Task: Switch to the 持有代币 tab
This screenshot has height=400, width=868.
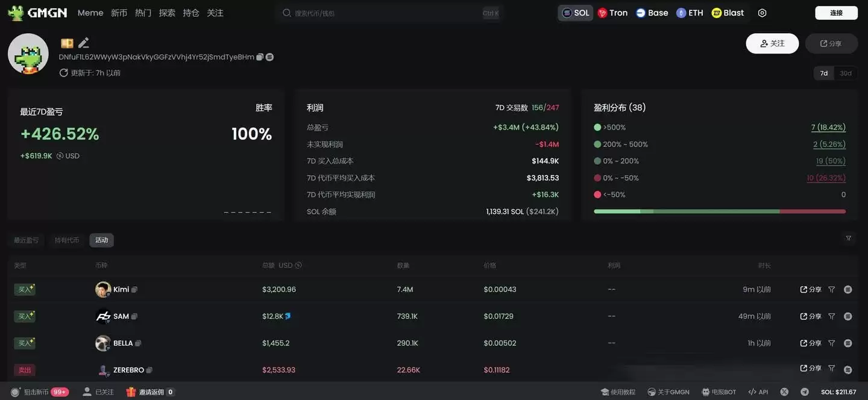Action: coord(66,240)
